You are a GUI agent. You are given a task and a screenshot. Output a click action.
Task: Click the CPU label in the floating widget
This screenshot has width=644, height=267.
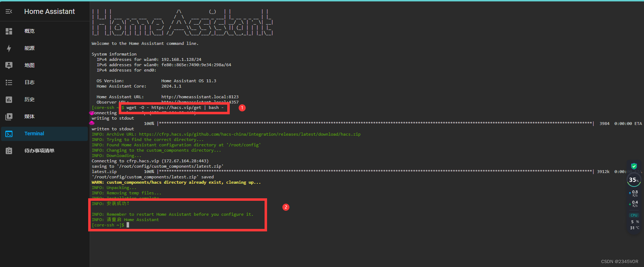pyautogui.click(x=634, y=215)
